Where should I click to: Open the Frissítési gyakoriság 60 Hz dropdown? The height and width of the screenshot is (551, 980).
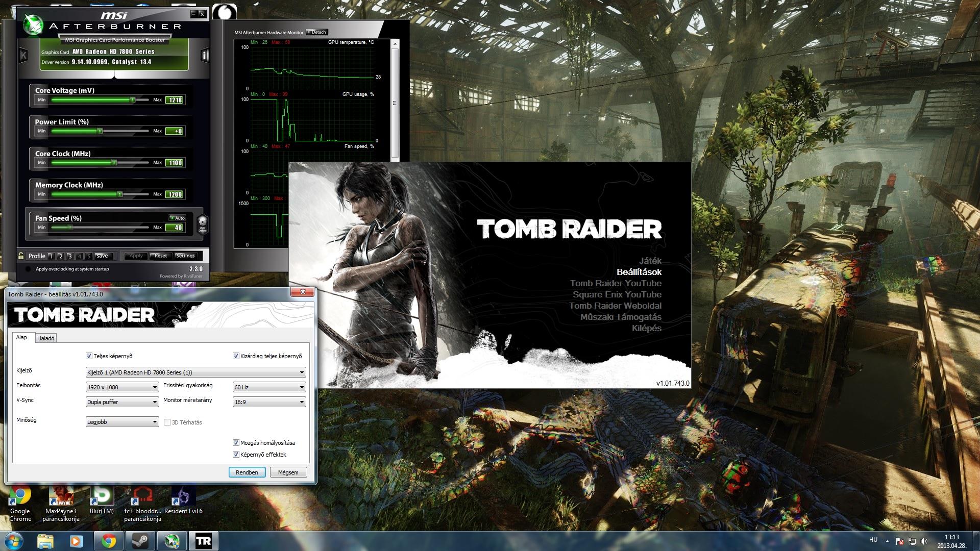pyautogui.click(x=269, y=387)
